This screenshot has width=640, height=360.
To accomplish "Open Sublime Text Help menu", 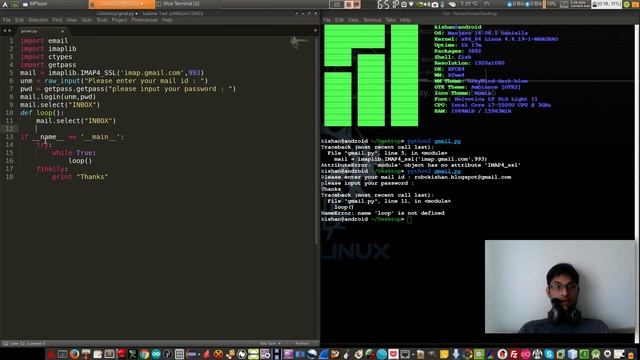I will [167, 20].
